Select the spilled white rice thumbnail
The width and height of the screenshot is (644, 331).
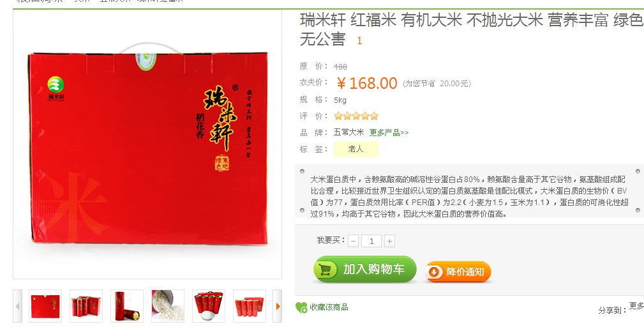coord(168,306)
